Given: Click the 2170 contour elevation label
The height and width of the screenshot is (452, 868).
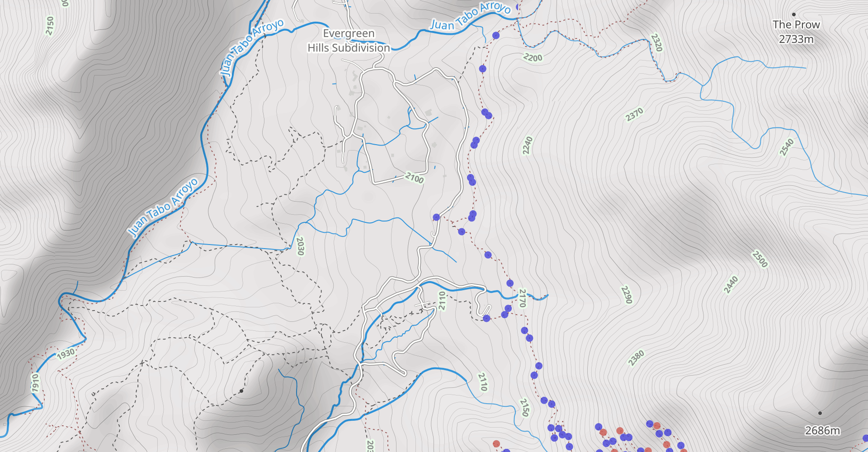Looking at the screenshot, I should click(522, 298).
